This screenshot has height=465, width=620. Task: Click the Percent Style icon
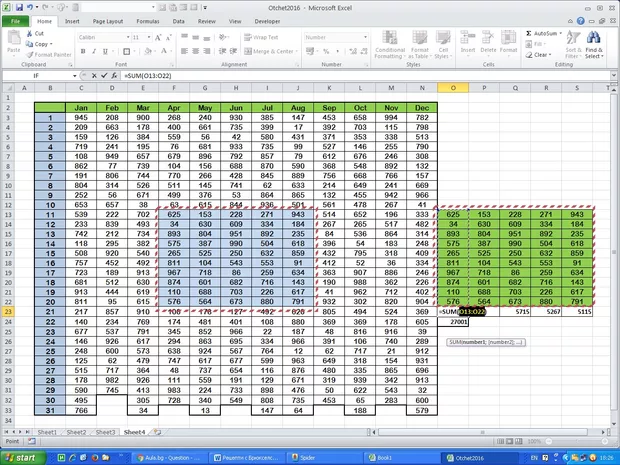326,51
